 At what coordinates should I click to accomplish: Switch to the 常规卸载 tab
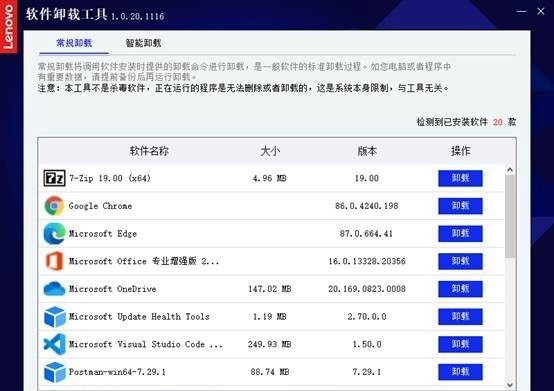[x=74, y=43]
